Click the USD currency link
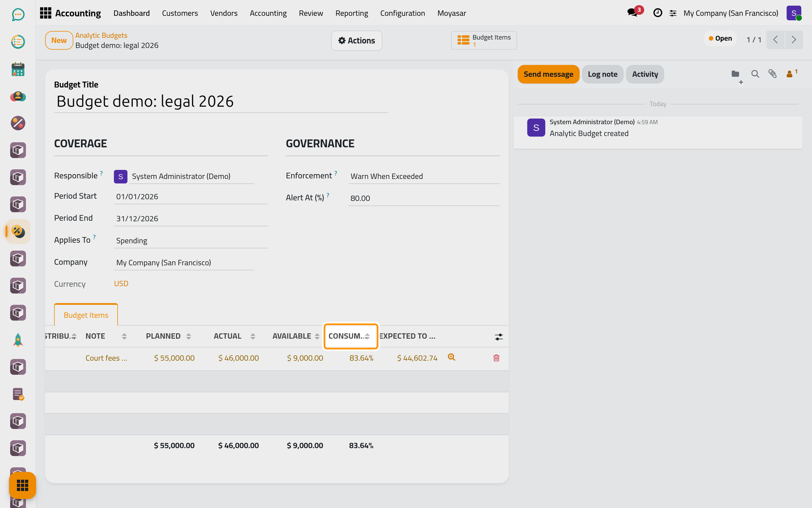The width and height of the screenshot is (812, 508). pos(121,284)
